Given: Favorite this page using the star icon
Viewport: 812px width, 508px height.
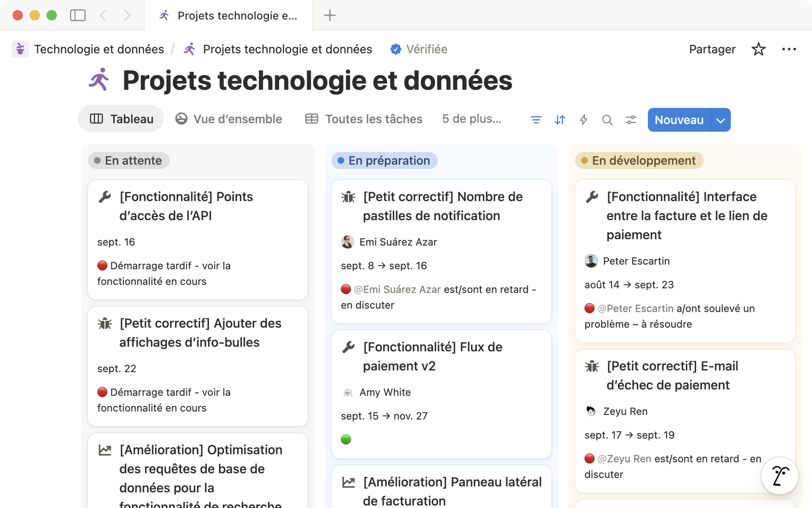Looking at the screenshot, I should (x=759, y=49).
